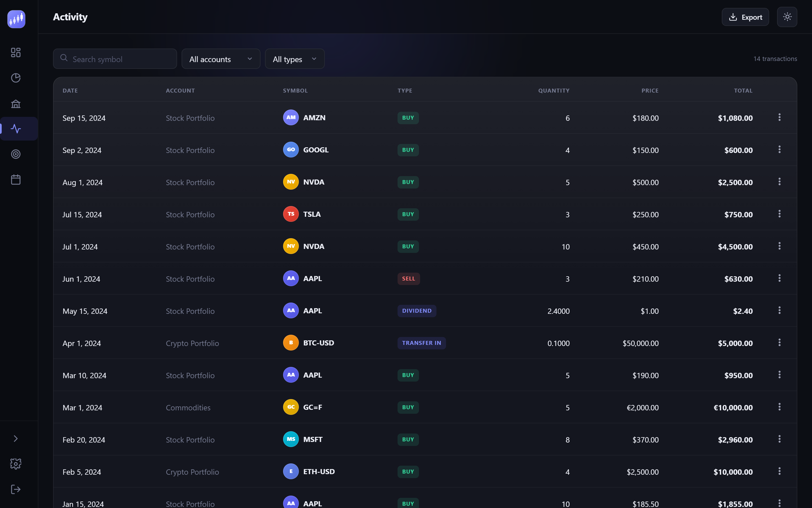The image size is (812, 508).
Task: Click the GOOGL symbol name text
Action: pos(316,150)
